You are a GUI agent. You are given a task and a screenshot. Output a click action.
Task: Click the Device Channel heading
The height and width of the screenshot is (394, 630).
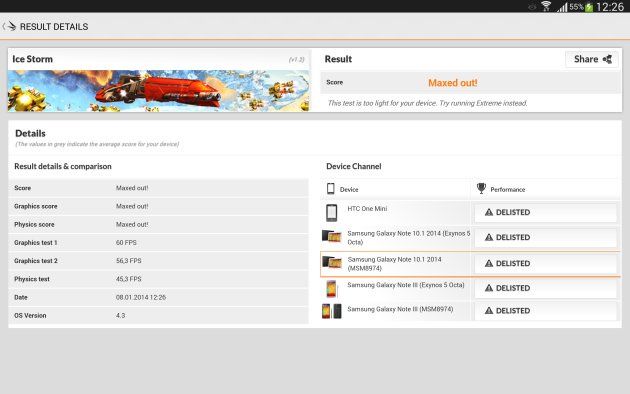point(354,166)
